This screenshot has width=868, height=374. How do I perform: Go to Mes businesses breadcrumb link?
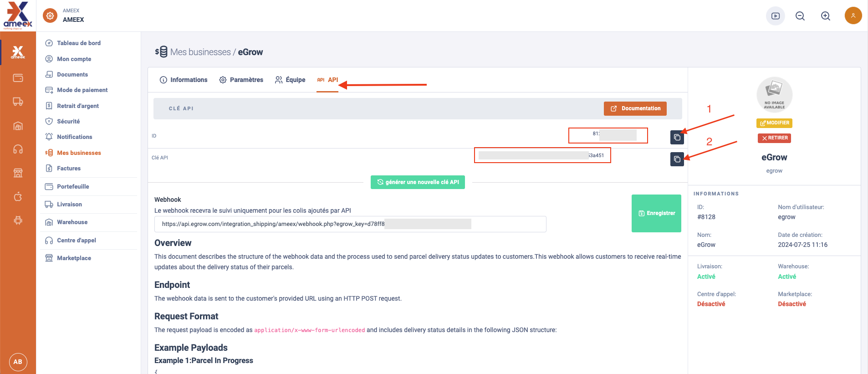(x=200, y=52)
